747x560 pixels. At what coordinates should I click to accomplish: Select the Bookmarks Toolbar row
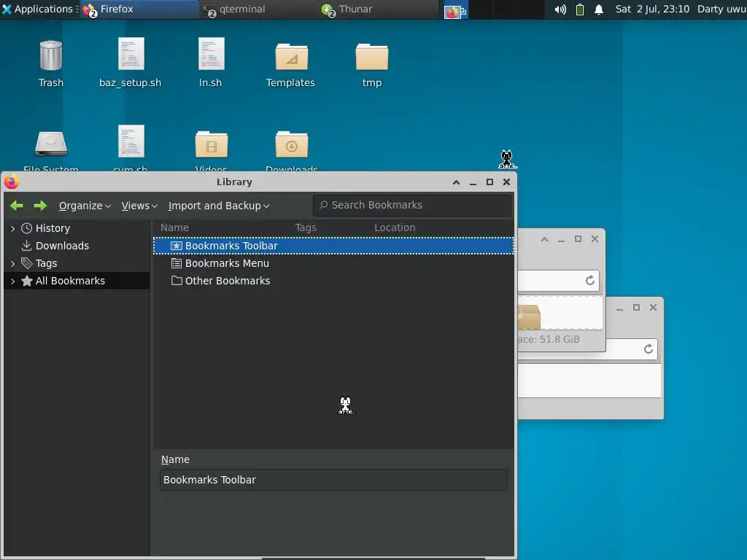point(333,246)
